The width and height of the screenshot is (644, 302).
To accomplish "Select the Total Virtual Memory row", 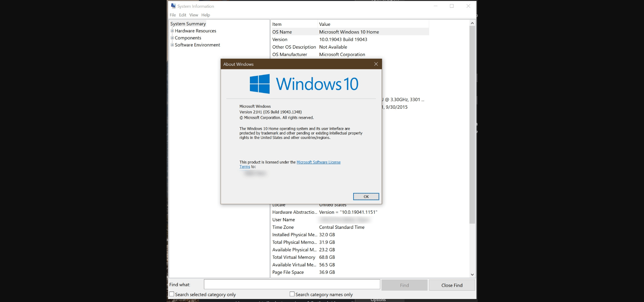I will click(350, 257).
